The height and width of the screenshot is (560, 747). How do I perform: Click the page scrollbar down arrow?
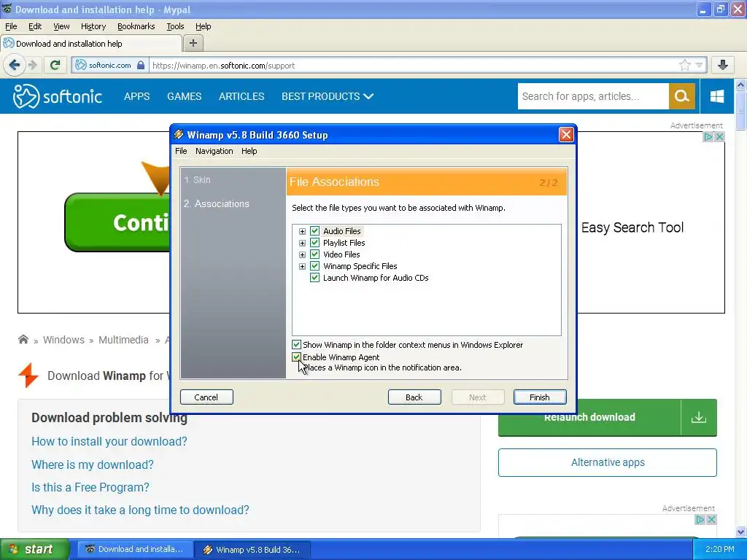pyautogui.click(x=741, y=532)
